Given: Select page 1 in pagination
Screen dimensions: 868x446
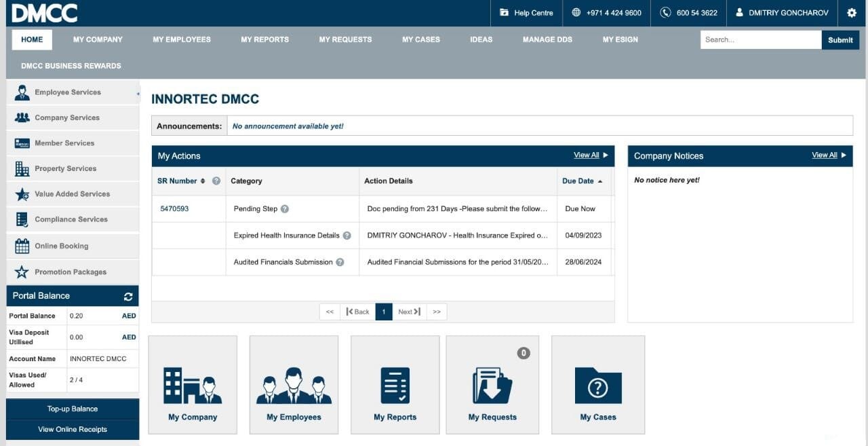Looking at the screenshot, I should click(384, 312).
